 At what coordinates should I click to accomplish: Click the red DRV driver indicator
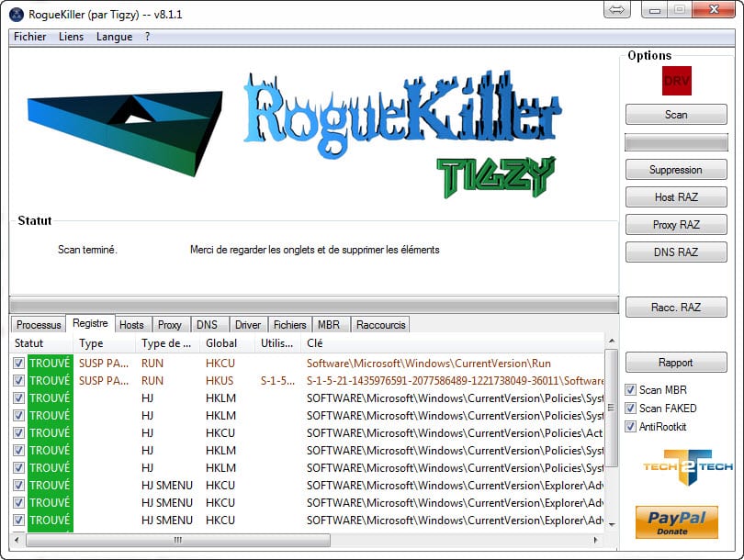pos(677,81)
